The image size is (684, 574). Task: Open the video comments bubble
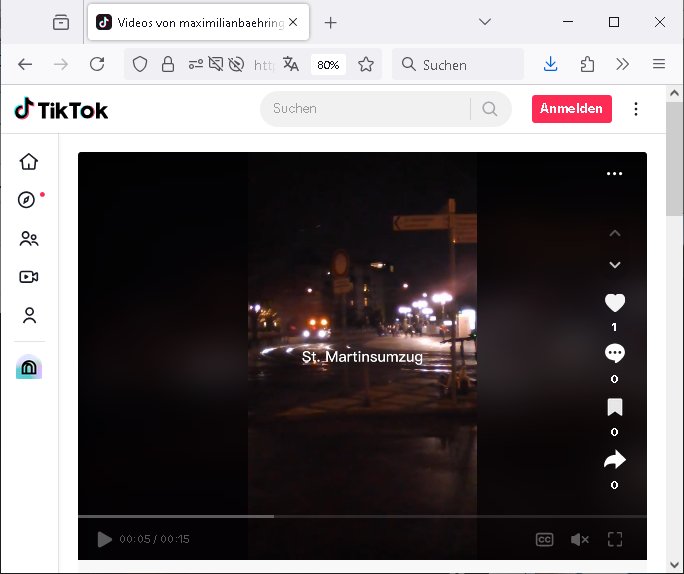pyautogui.click(x=614, y=353)
